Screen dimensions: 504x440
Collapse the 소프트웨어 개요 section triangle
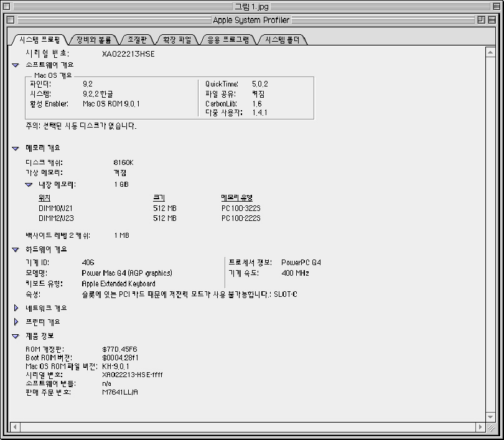pos(16,65)
